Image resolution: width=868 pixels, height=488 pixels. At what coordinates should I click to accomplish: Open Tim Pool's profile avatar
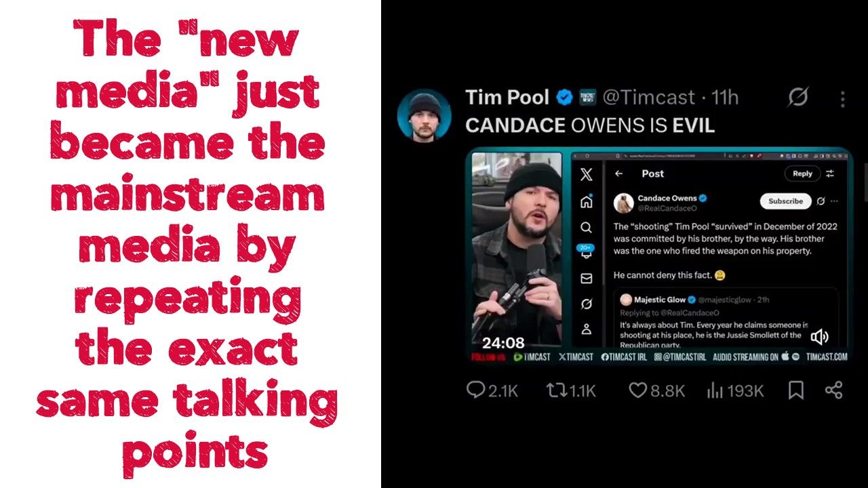pos(424,115)
